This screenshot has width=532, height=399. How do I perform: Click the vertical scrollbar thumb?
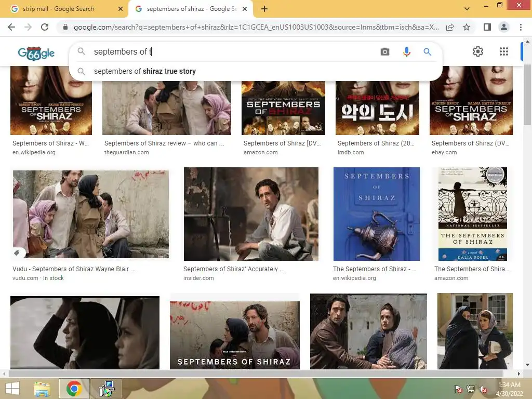click(527, 95)
